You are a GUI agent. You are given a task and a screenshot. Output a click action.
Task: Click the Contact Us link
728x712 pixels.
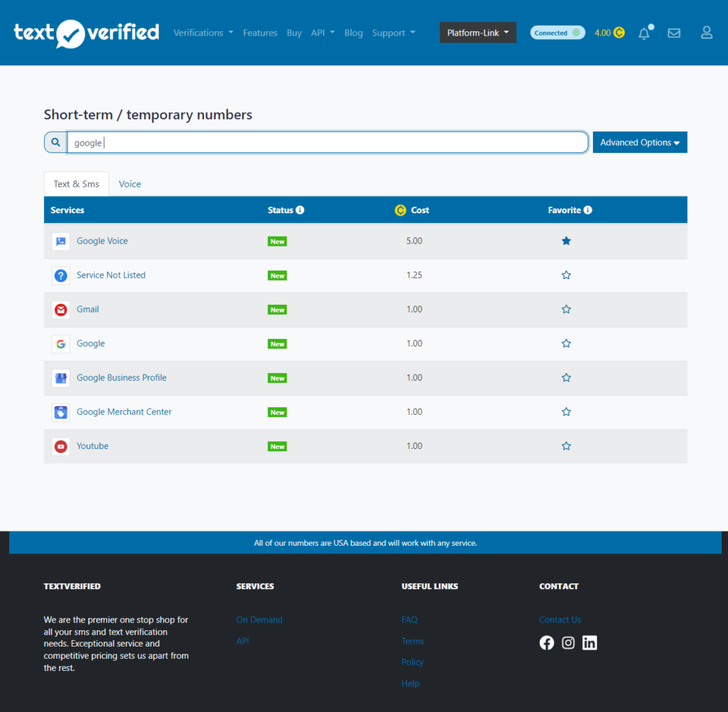coord(560,620)
